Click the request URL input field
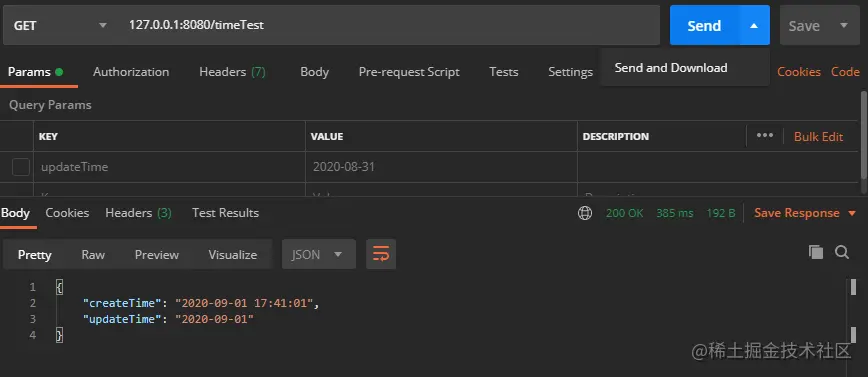 [390, 25]
